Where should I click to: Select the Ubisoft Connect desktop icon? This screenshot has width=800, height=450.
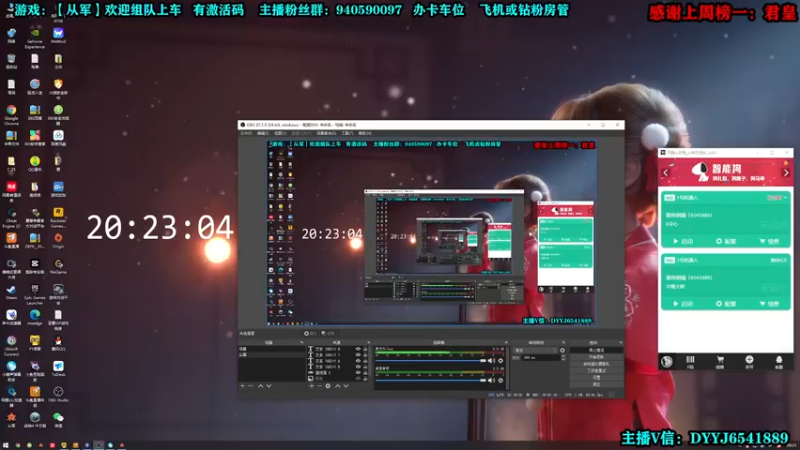11,345
